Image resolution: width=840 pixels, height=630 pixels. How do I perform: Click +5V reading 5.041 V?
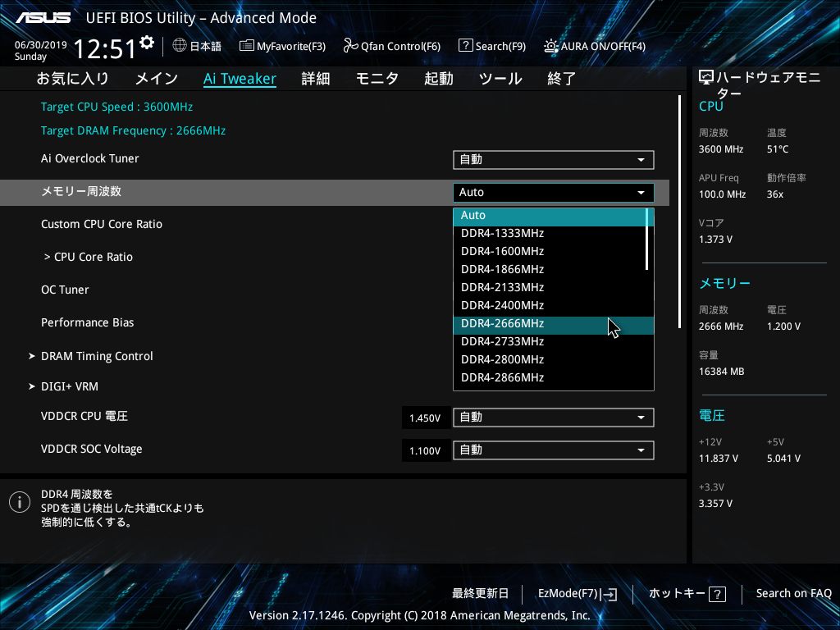[783, 459]
